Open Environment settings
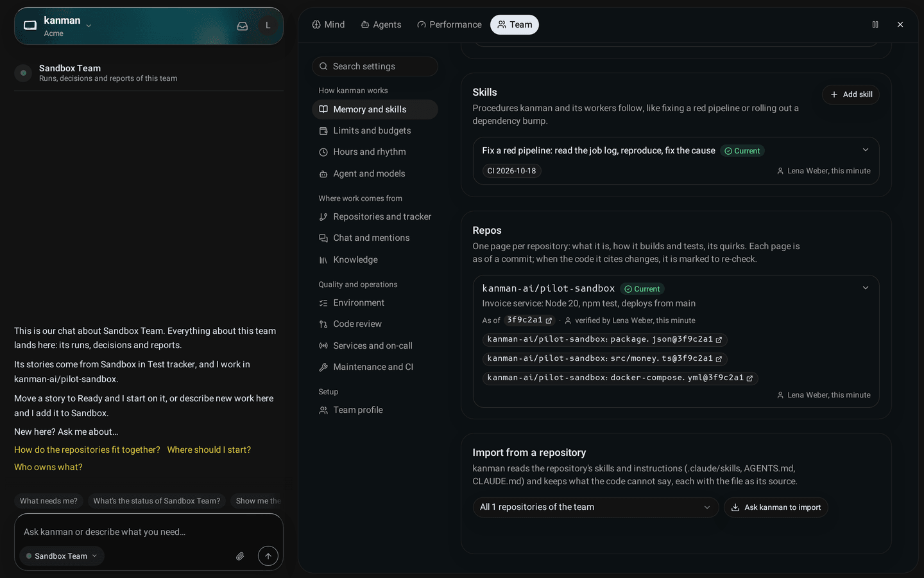924x578 pixels. pos(375,302)
